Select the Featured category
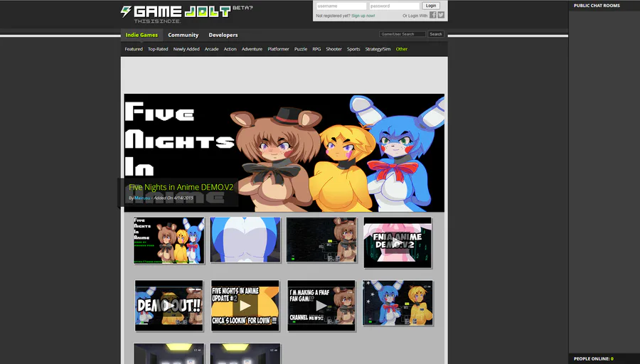 134,49
